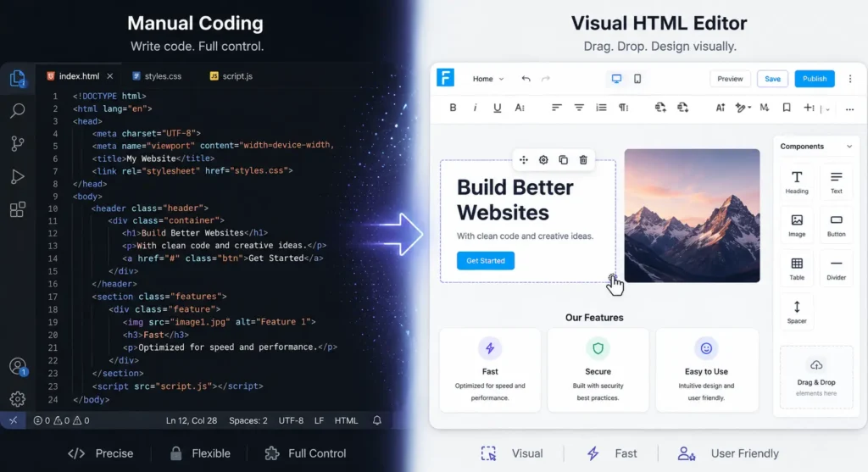Close the index.html tab

pos(109,76)
